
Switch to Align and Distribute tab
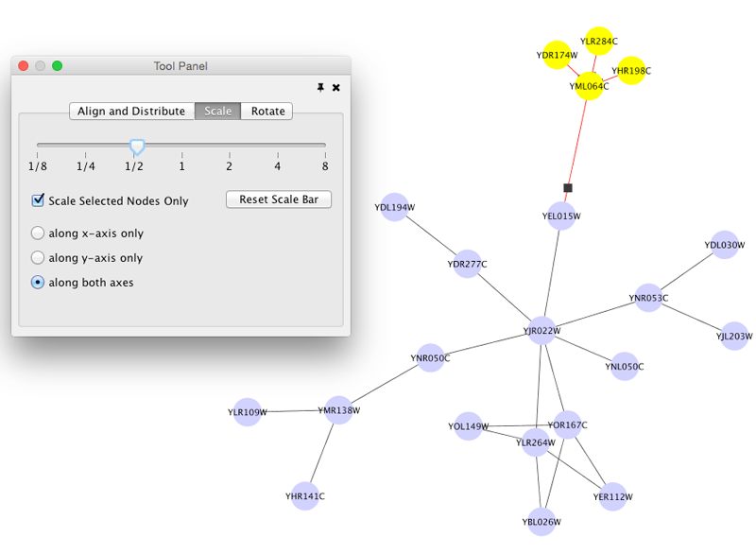131,112
